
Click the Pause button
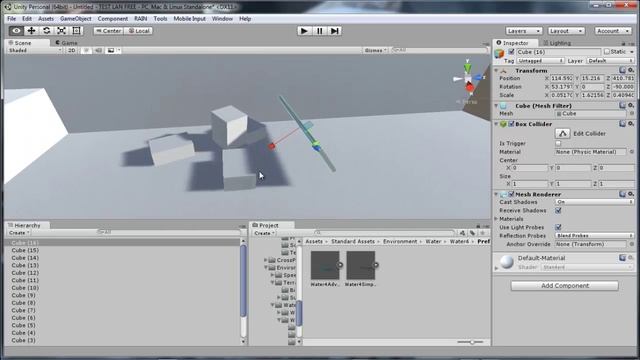pyautogui.click(x=319, y=31)
